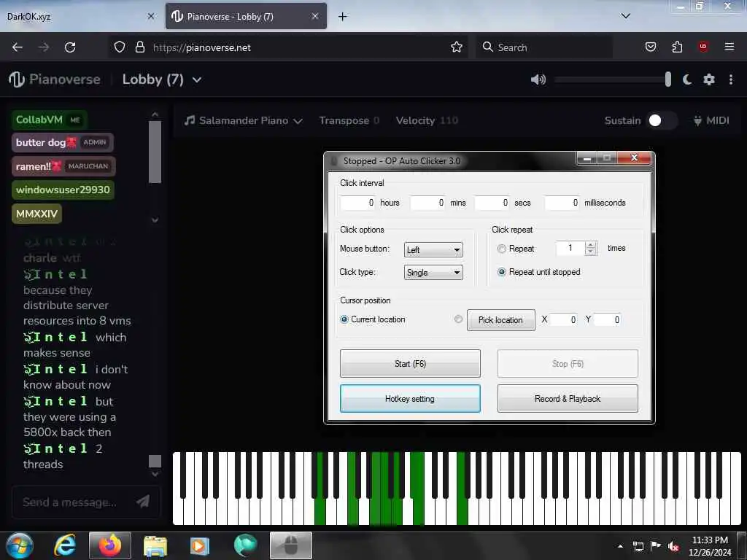Image resolution: width=747 pixels, height=560 pixels.
Task: Click the X coordinate field
Action: (564, 319)
